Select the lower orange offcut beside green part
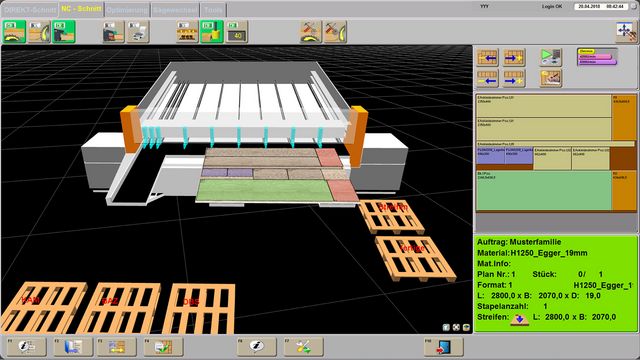This screenshot has width=640, height=360. 624,191
